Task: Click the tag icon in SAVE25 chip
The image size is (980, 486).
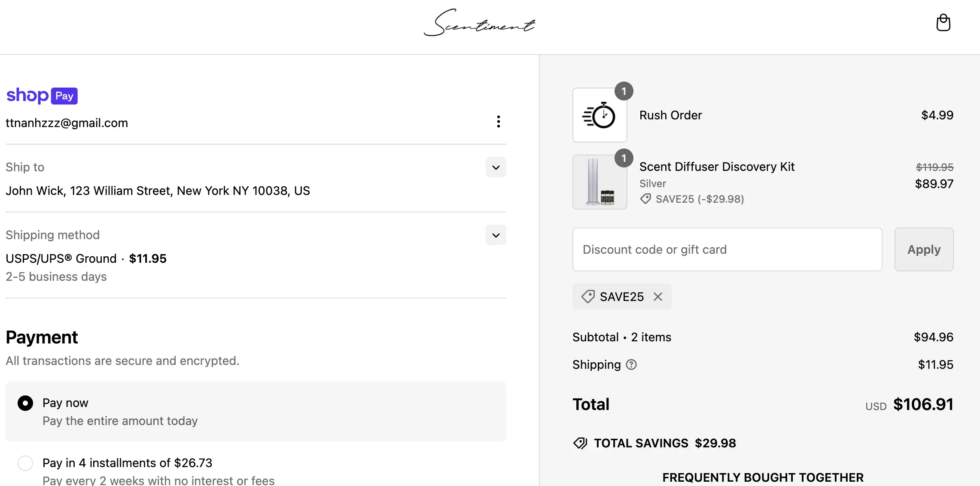Action: pyautogui.click(x=587, y=297)
